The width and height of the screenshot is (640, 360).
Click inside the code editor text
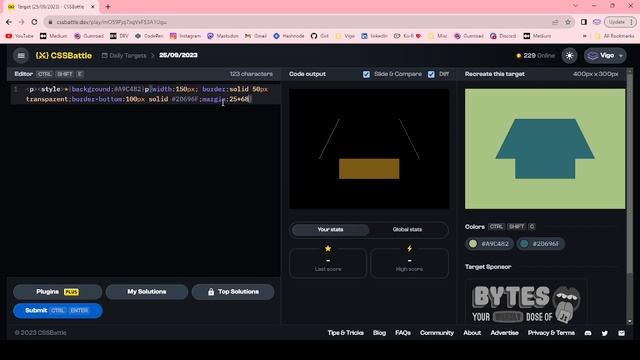point(147,94)
